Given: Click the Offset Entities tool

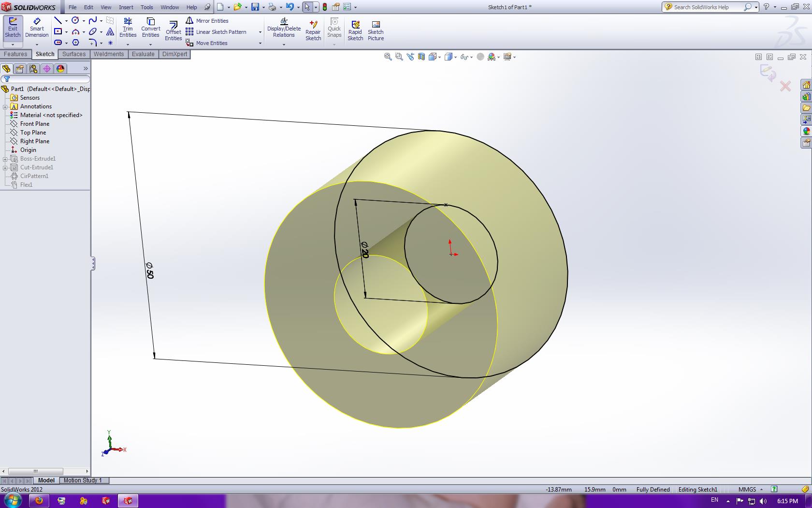Looking at the screenshot, I should click(x=173, y=31).
